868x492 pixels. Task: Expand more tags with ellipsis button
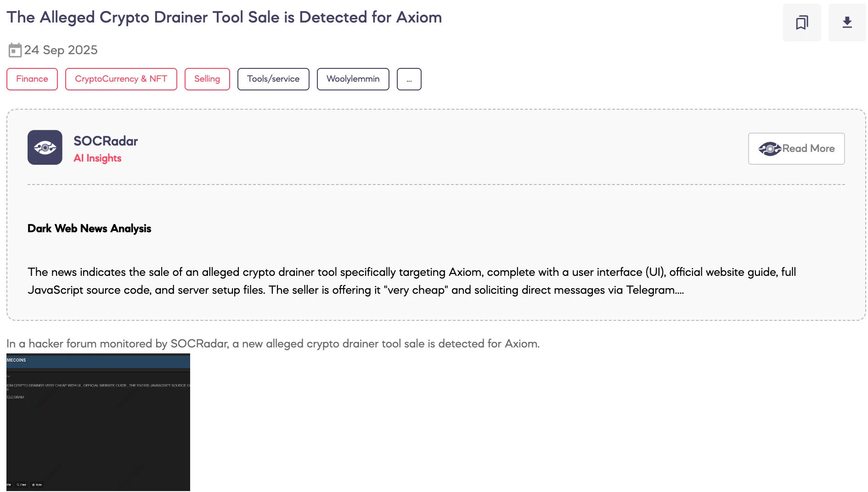tap(409, 79)
